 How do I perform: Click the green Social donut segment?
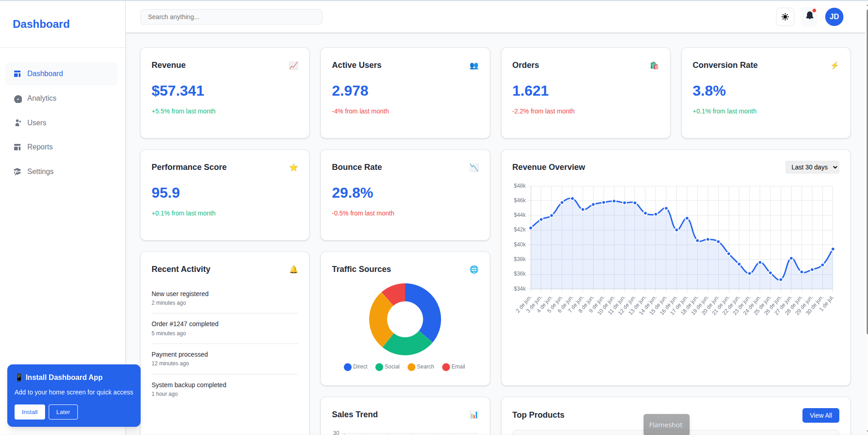pyautogui.click(x=406, y=346)
